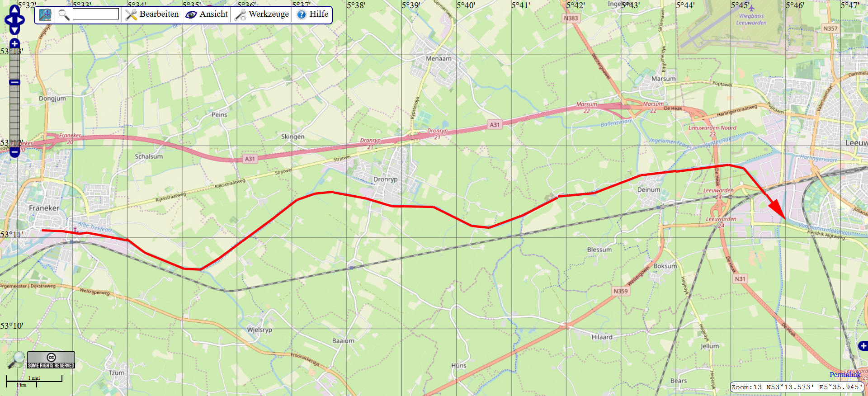This screenshot has height=396, width=868.
Task: Open the Werkzeuge menu
Action: pyautogui.click(x=262, y=14)
